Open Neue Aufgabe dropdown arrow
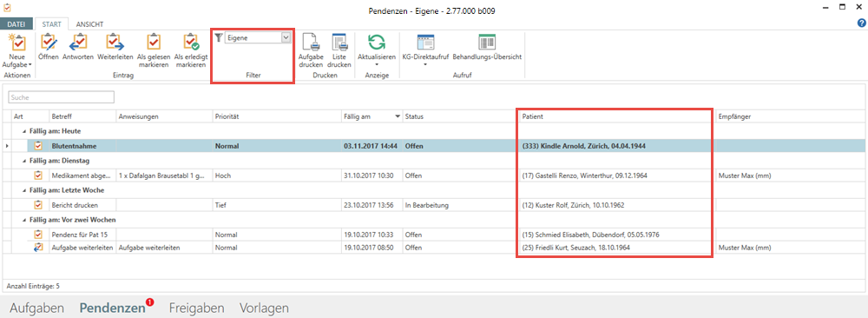Image resolution: width=868 pixels, height=318 pixels. pyautogui.click(x=30, y=65)
